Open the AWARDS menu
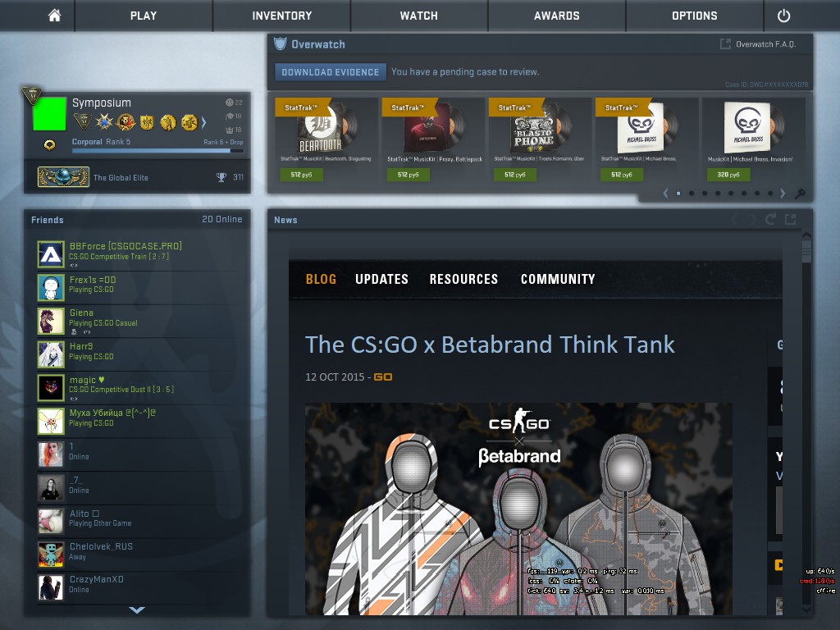The width and height of the screenshot is (840, 630). point(557,16)
